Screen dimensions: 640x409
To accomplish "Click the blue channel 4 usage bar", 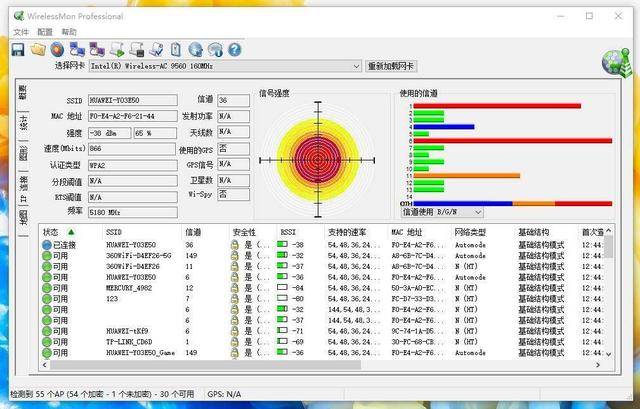I will (444, 127).
